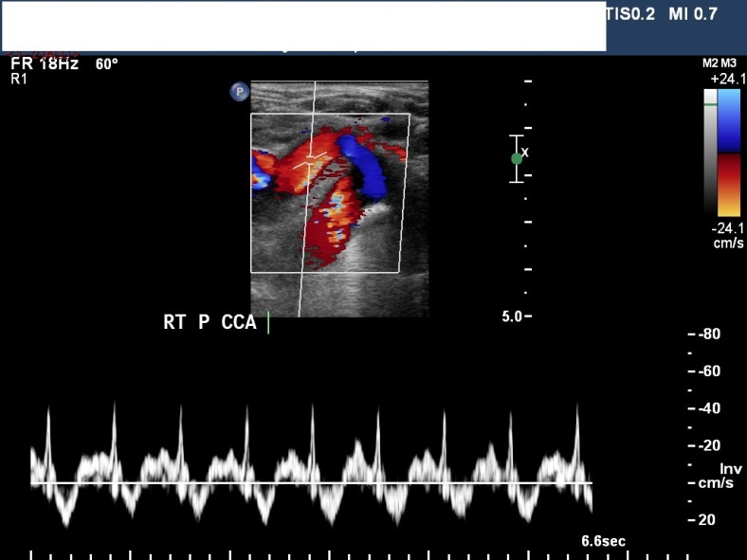This screenshot has width=747, height=560.
Task: Click the x symbol beside the focus marker
Action: point(526,152)
